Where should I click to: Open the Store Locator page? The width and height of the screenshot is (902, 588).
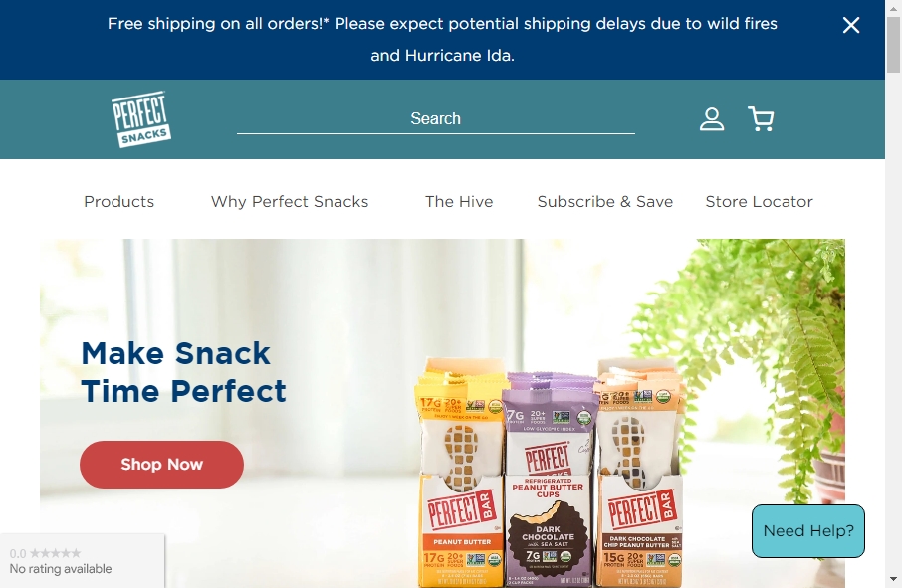click(x=760, y=202)
